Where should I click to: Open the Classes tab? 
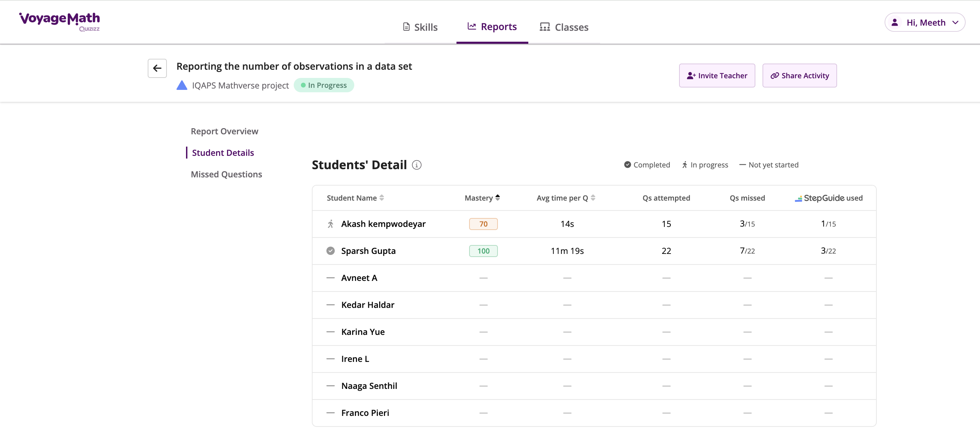(x=564, y=27)
